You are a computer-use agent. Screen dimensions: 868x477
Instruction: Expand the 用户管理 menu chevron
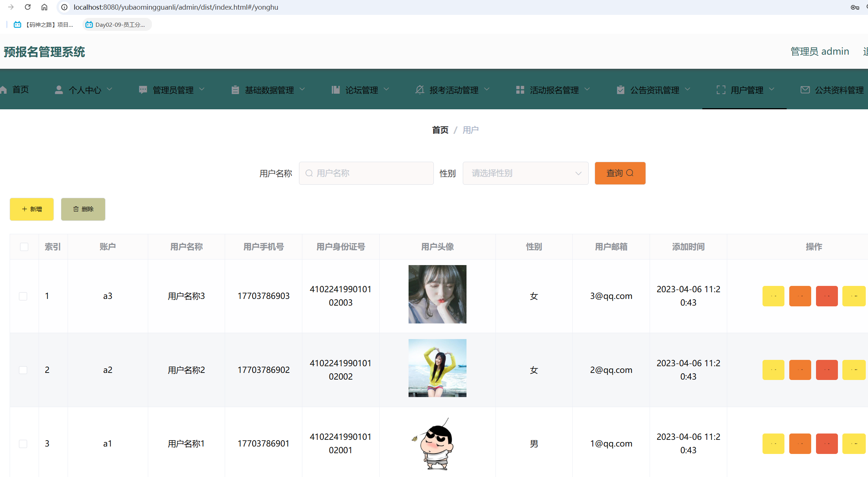pos(772,89)
